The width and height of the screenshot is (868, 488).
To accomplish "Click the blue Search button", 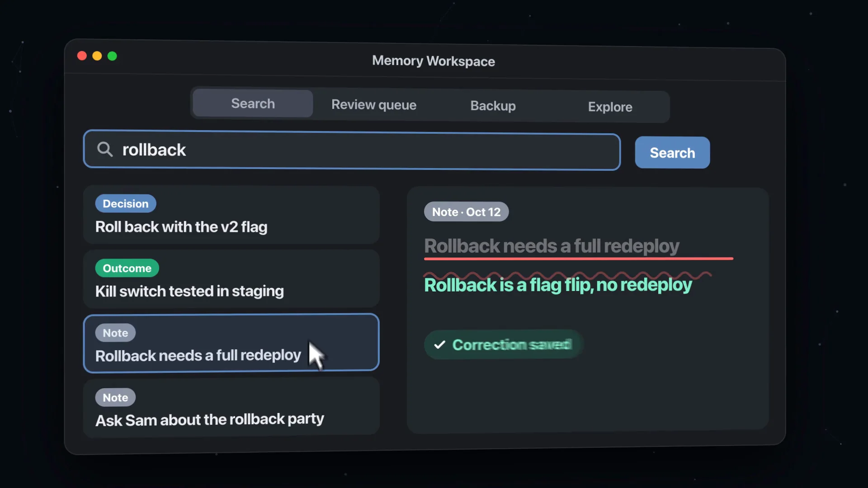I will [x=672, y=153].
